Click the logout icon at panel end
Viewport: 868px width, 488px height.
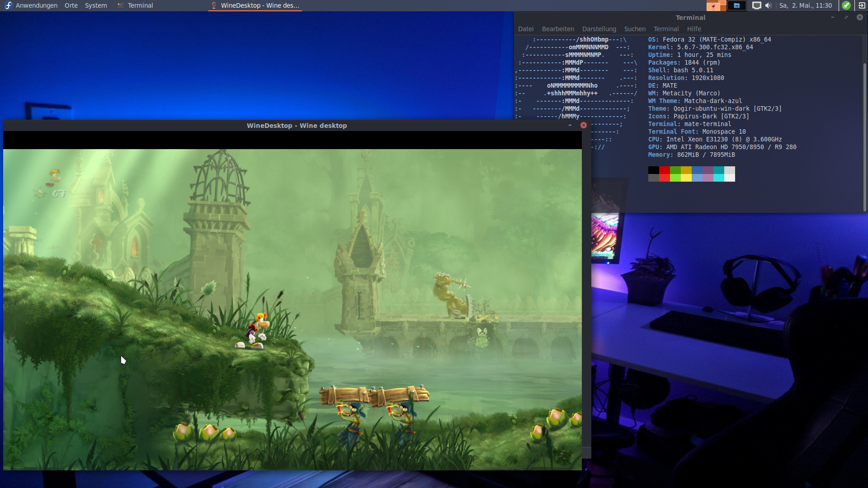[862, 5]
